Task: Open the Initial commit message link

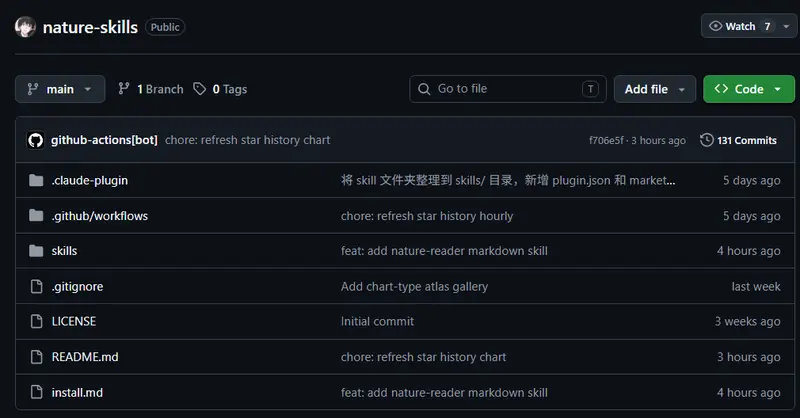Action: (x=377, y=321)
